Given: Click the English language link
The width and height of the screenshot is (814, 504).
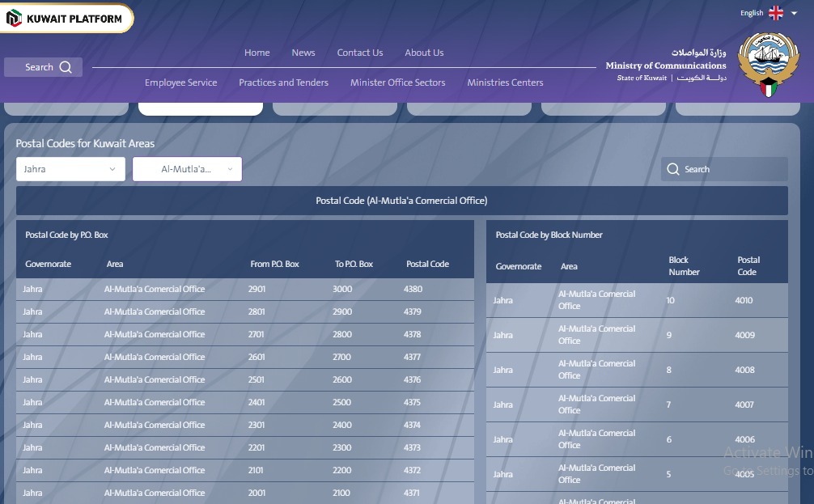Looking at the screenshot, I should click(x=753, y=12).
